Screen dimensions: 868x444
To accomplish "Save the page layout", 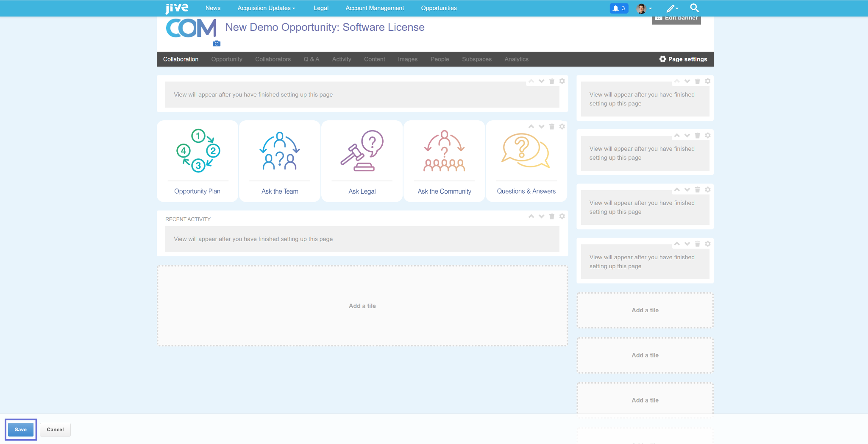I will pyautogui.click(x=21, y=430).
